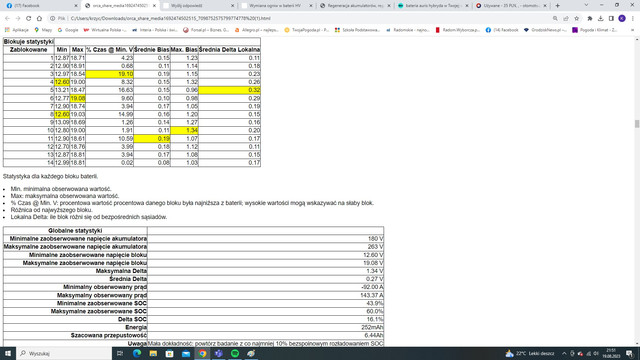Open the Chrome profile avatar

pyautogui.click(x=622, y=18)
